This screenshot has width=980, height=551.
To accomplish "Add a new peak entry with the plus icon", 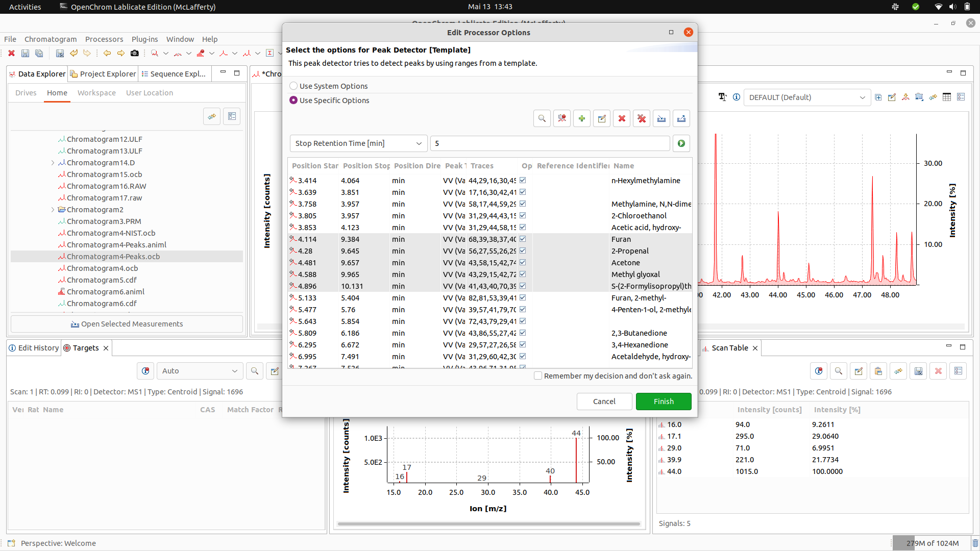I will [x=582, y=118].
